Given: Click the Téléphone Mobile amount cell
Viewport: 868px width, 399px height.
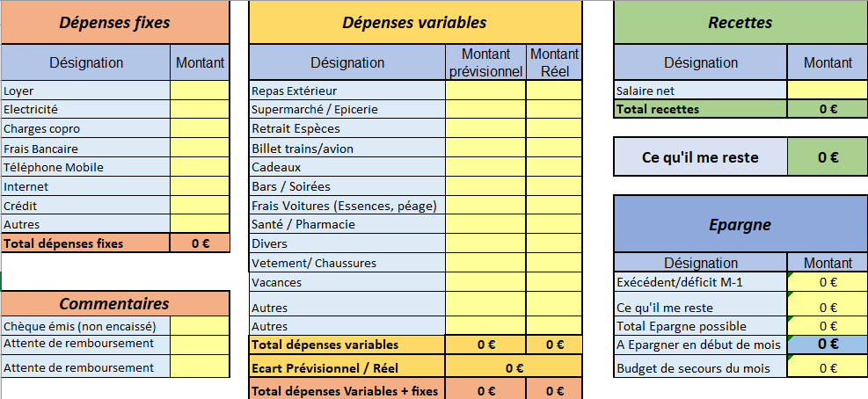Looking at the screenshot, I should [200, 167].
